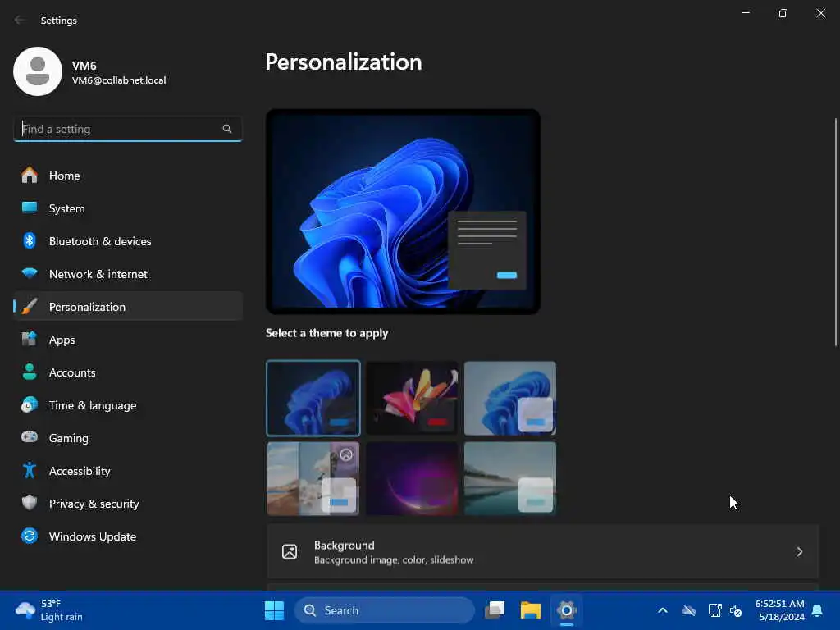Viewport: 840px width, 630px height.
Task: Click the VM6 user avatar picture
Action: [38, 71]
